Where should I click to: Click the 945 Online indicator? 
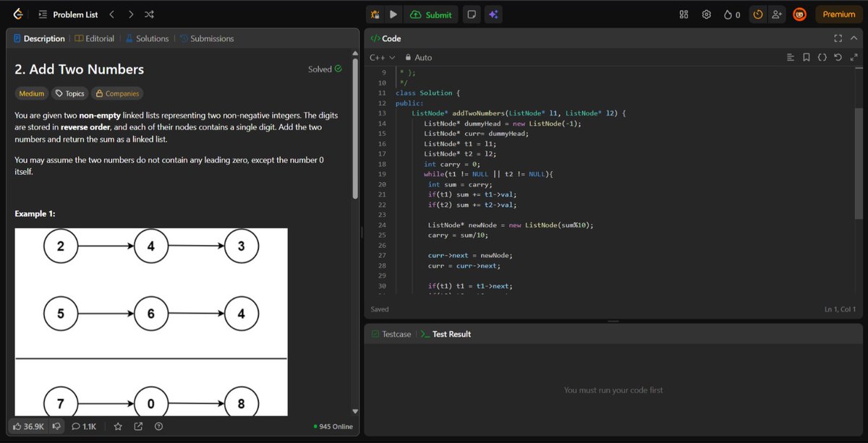pos(333,426)
